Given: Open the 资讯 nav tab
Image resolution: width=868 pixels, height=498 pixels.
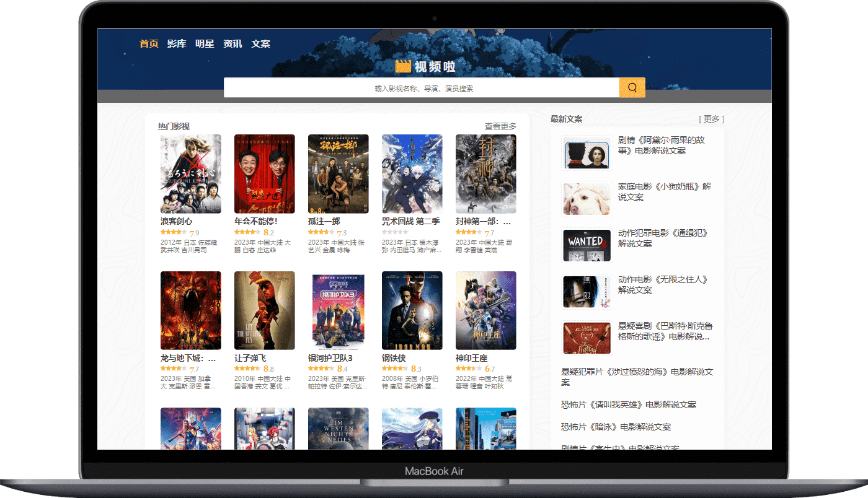Looking at the screenshot, I should coord(232,44).
